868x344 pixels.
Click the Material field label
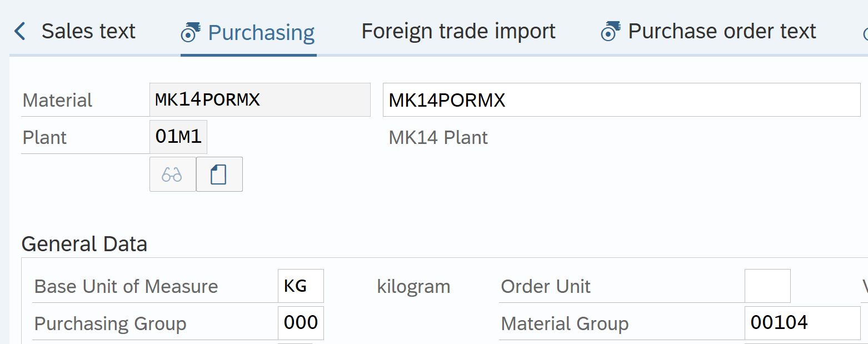57,101
